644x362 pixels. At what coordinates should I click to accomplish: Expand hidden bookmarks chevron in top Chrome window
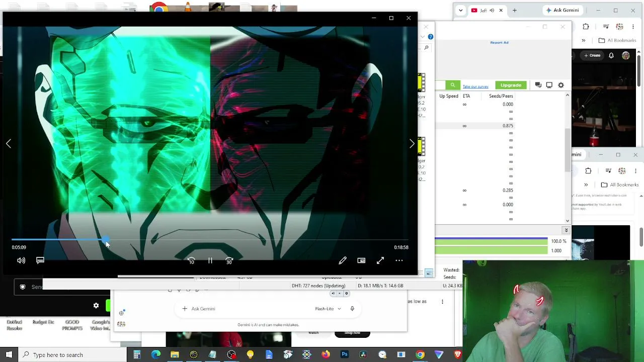(584, 40)
